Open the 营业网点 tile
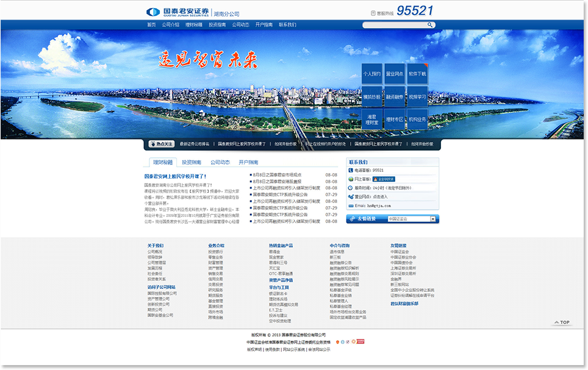 [394, 74]
